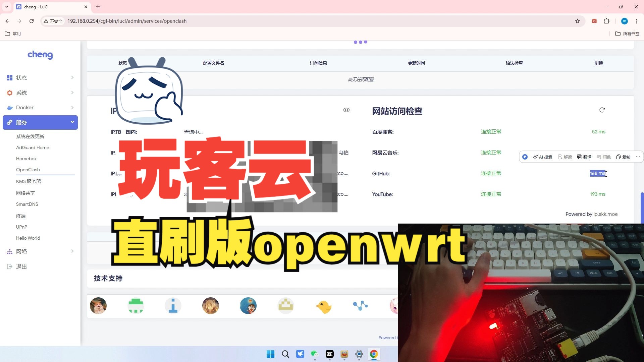Click the SmartDNS service icon
The height and width of the screenshot is (362, 644).
tap(26, 204)
